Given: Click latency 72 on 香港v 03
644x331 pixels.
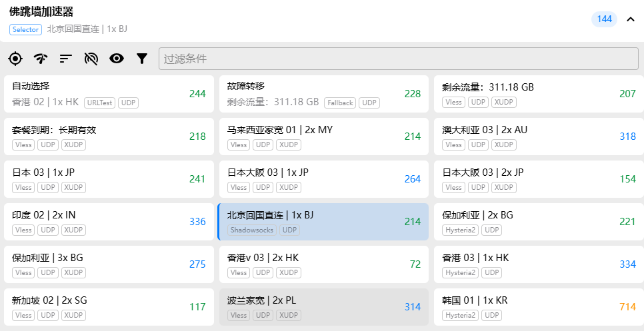Looking at the screenshot, I should click(415, 264).
